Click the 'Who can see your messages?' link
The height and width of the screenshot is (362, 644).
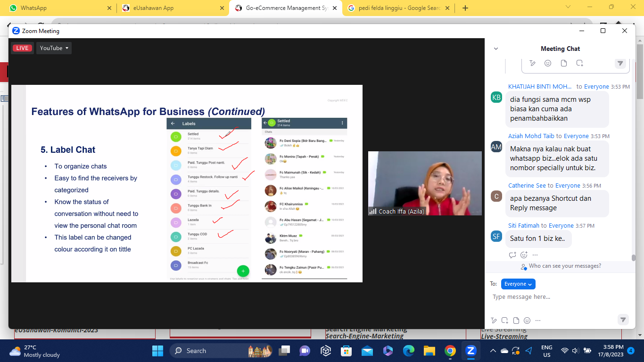564,266
